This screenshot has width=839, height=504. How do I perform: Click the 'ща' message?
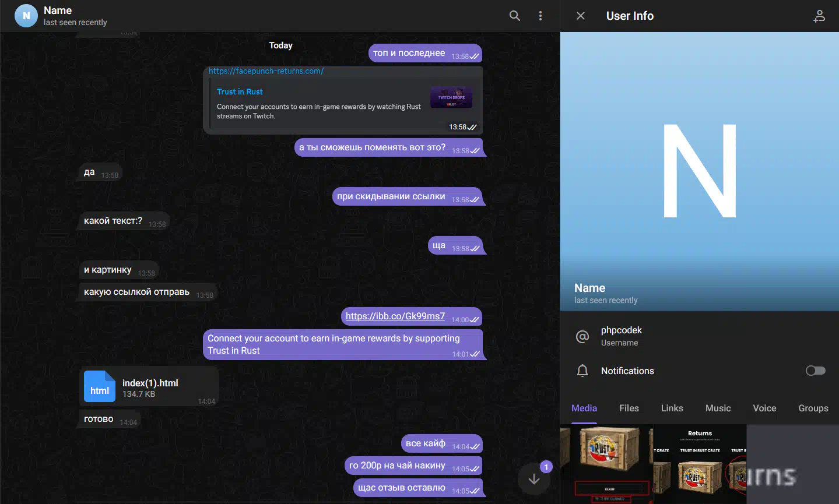tap(455, 245)
